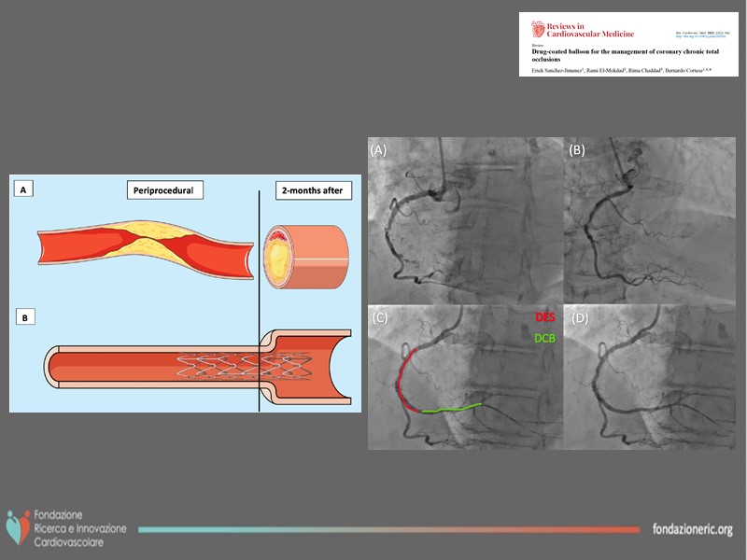Select the boxed 'B' label in diagram
This screenshot has width=747, height=560.
point(24,318)
